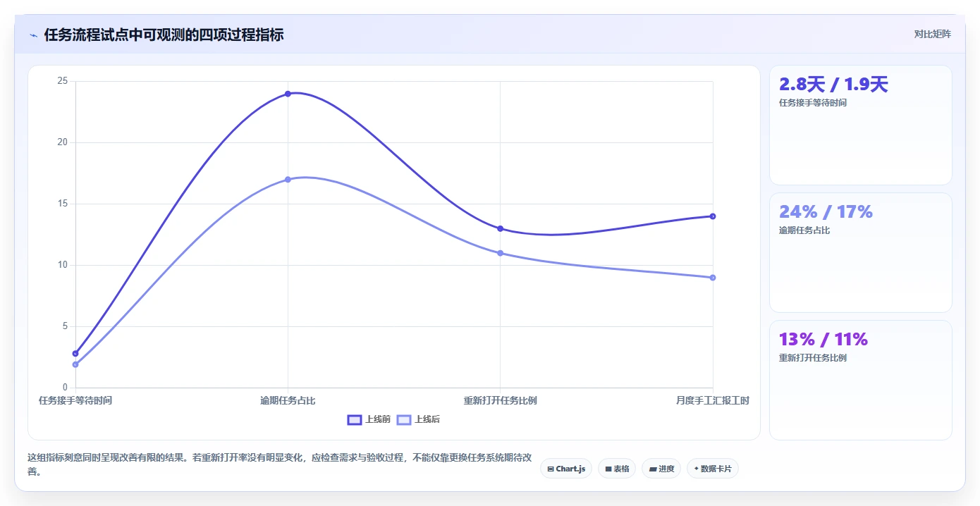Select the 24% / 17% stat card
980x506 pixels.
[x=860, y=252]
